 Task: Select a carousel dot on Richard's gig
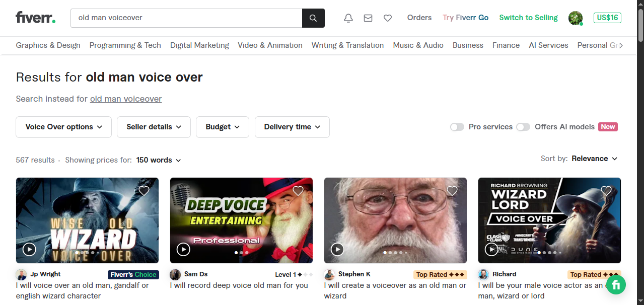click(549, 253)
